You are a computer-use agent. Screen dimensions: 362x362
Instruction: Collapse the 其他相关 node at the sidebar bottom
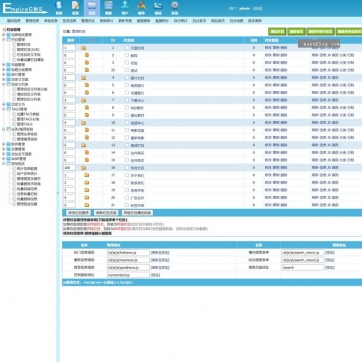[4, 164]
